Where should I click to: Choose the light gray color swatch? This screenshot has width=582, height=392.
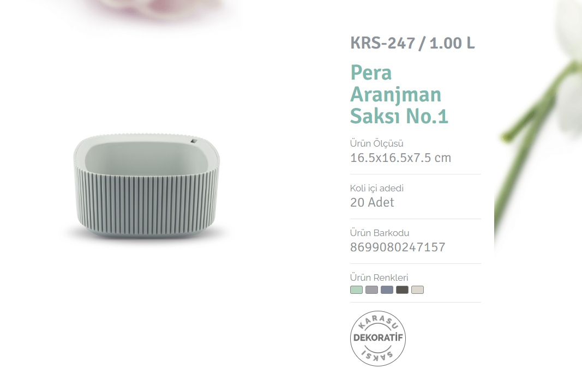(x=371, y=290)
